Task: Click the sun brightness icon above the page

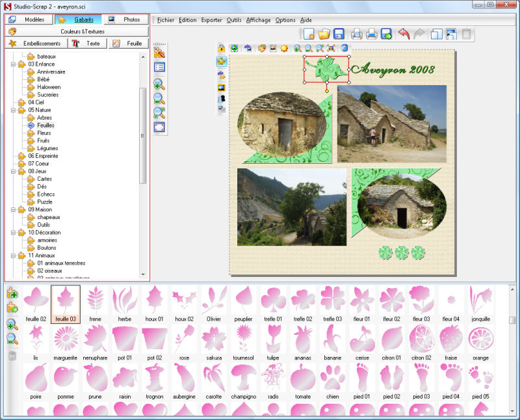Action: (284, 48)
